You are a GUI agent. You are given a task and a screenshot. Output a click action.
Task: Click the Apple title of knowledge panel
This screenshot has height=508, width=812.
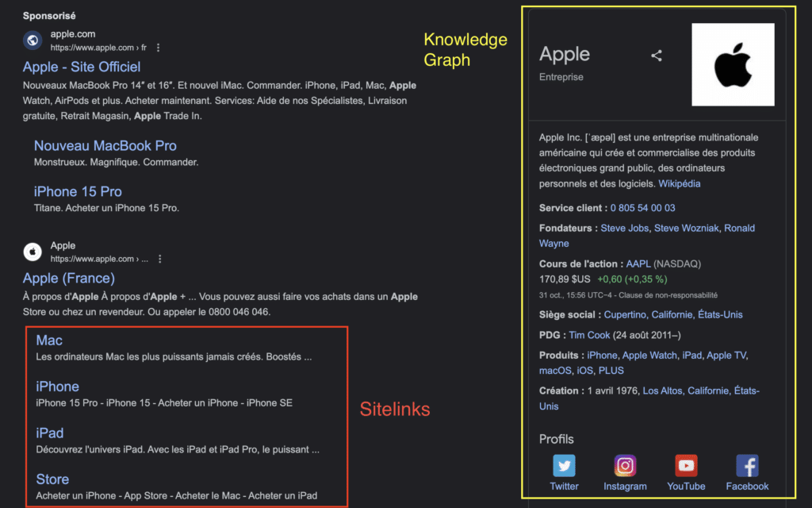coord(565,55)
